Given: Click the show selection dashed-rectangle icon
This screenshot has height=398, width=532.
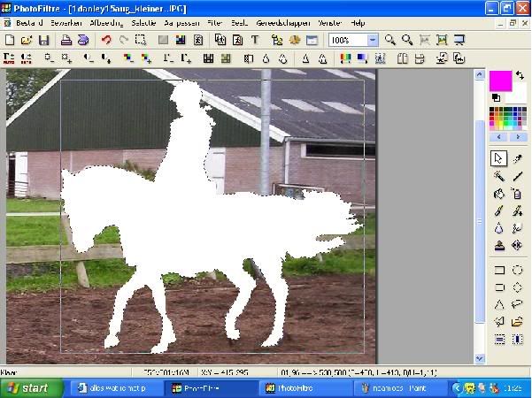Looking at the screenshot, I should point(141,40).
